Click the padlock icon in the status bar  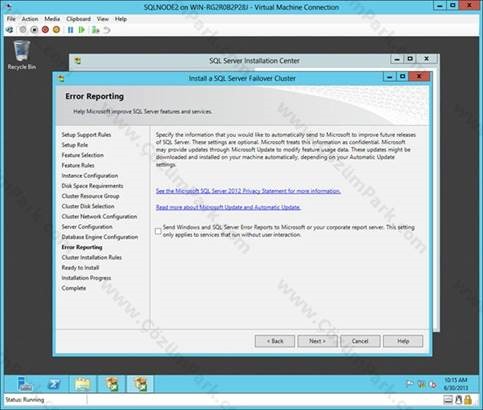468,399
